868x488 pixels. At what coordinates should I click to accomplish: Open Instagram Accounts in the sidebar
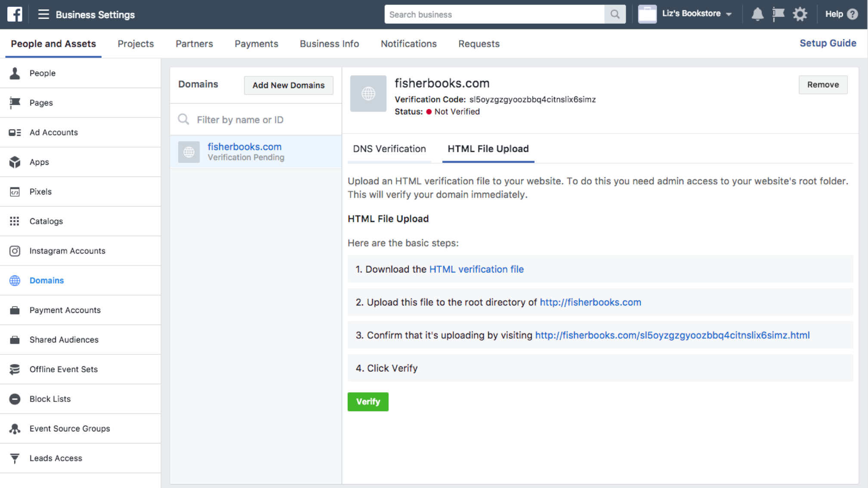pyautogui.click(x=80, y=251)
